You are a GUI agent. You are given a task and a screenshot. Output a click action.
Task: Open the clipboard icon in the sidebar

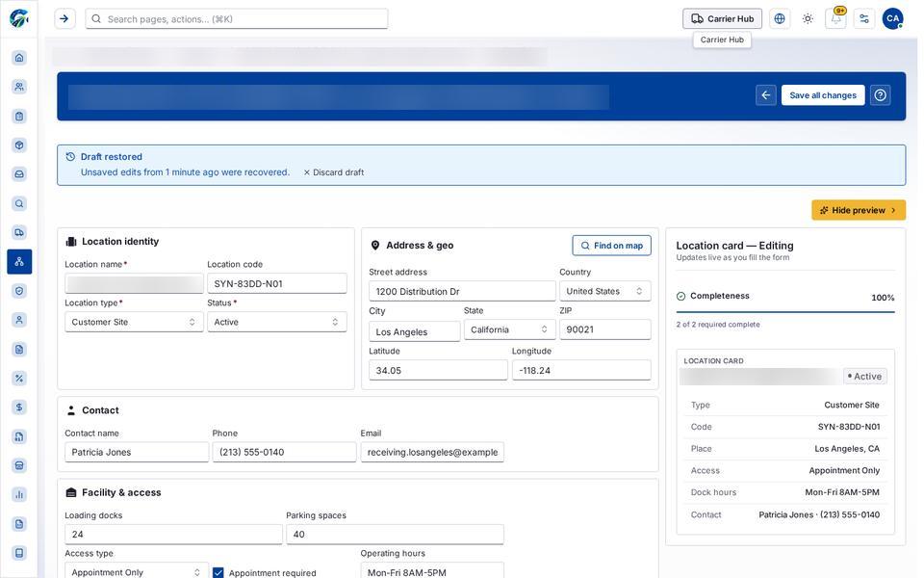coord(19,117)
